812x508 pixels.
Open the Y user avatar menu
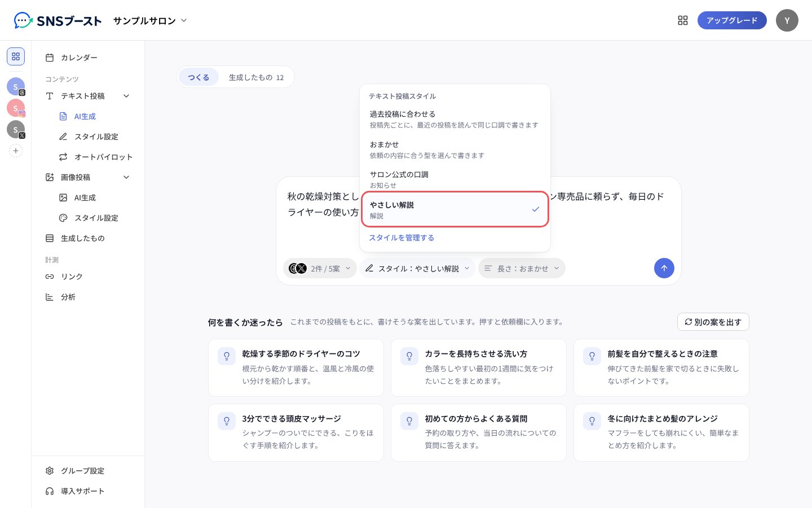pyautogui.click(x=787, y=20)
